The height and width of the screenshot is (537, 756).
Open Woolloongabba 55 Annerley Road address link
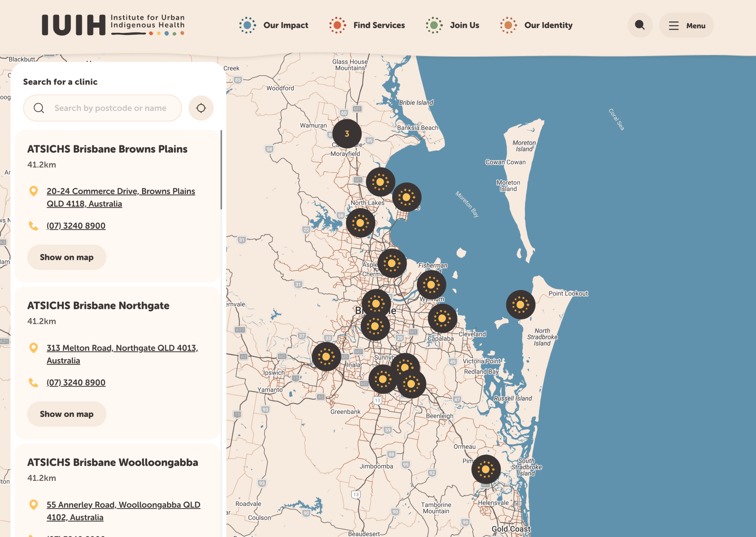click(123, 511)
